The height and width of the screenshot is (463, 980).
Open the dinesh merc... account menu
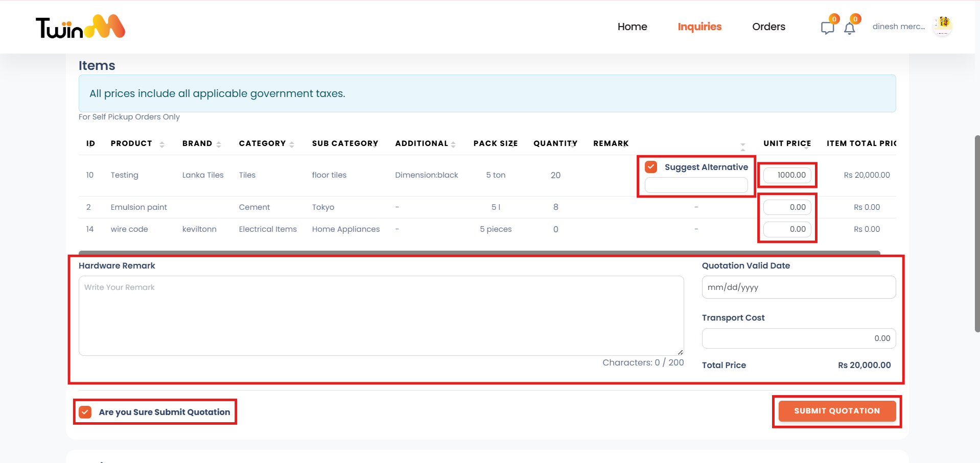pyautogui.click(x=898, y=27)
